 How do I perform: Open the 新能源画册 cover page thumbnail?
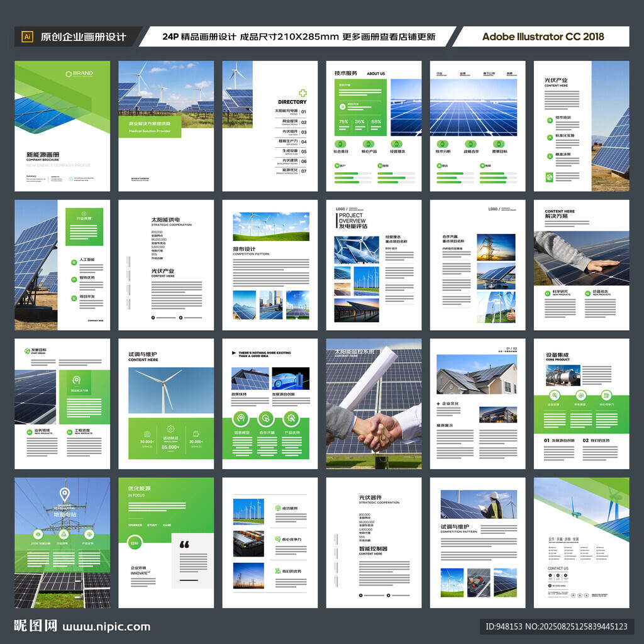coord(62,126)
